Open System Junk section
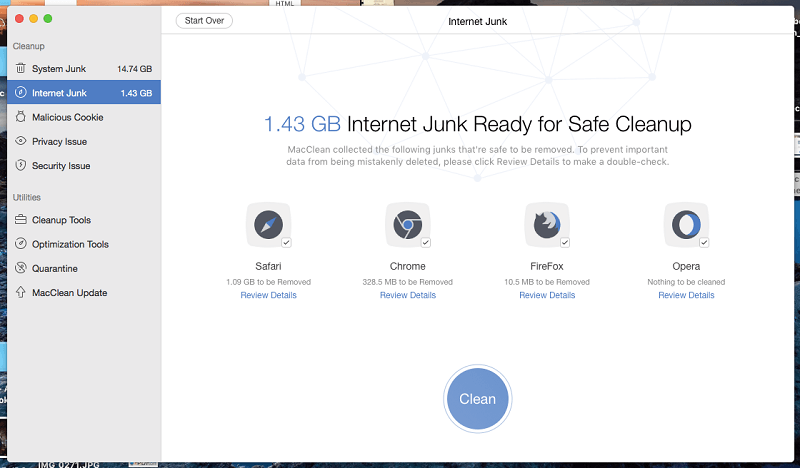Screen dimensions: 800x468 [84, 68]
